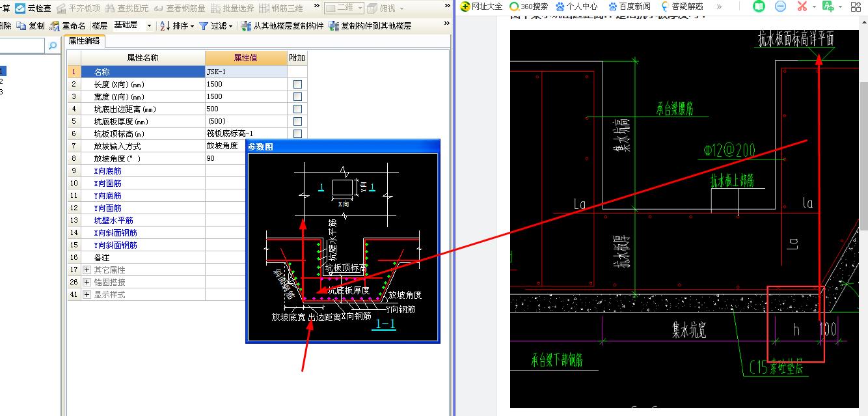Expand the 显示样式 group
Image resolution: width=868 pixels, height=416 pixels.
[87, 294]
